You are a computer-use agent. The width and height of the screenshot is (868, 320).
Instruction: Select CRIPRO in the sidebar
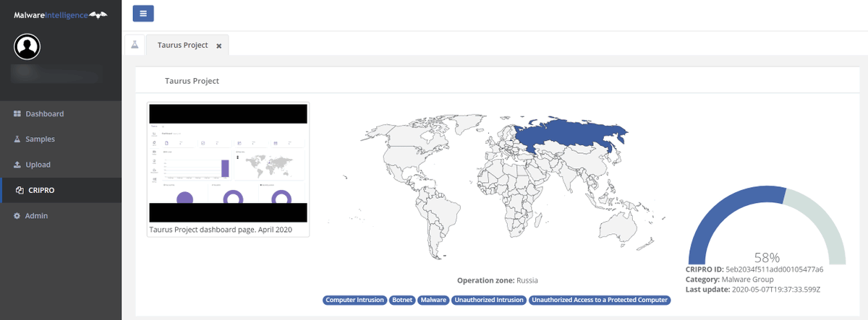pyautogui.click(x=61, y=190)
